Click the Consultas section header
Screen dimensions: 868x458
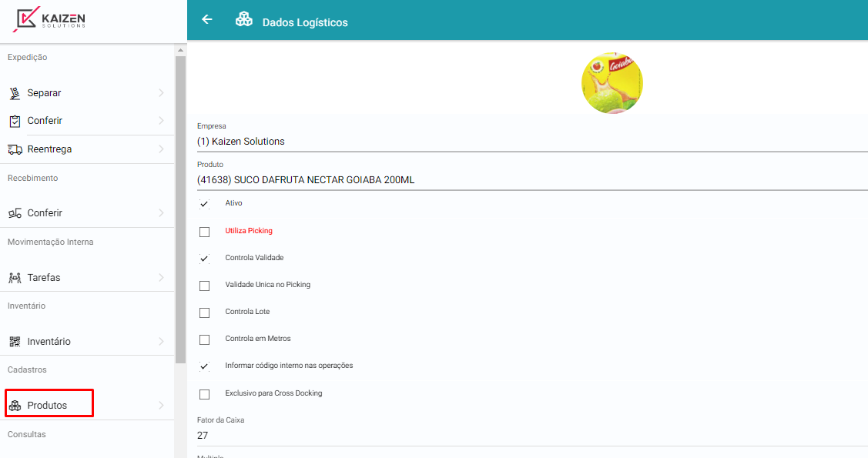(26, 435)
